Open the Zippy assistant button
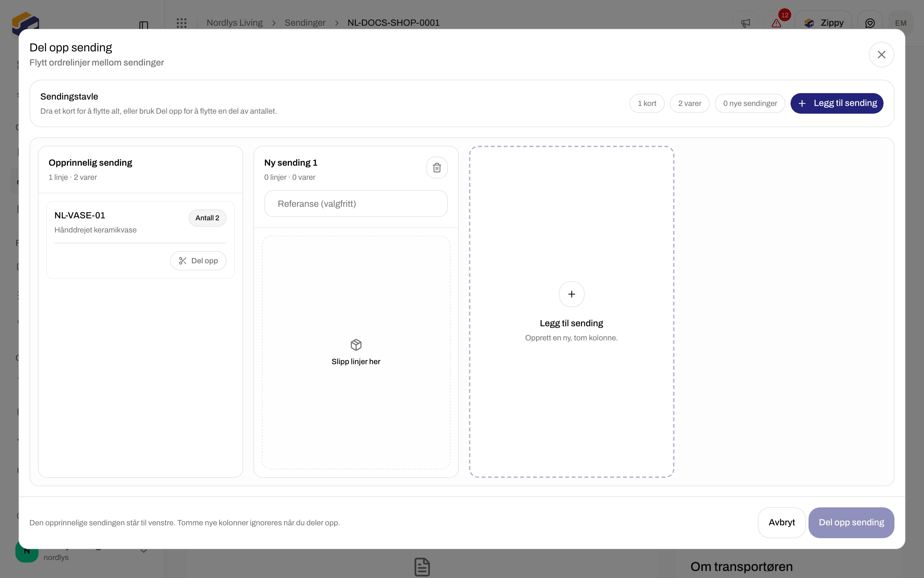 [x=823, y=23]
